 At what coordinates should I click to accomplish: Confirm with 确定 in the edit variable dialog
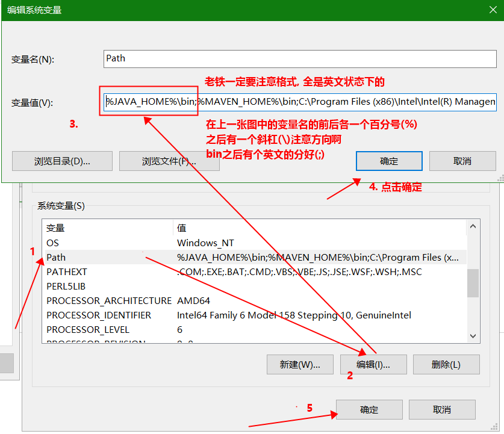[389, 161]
